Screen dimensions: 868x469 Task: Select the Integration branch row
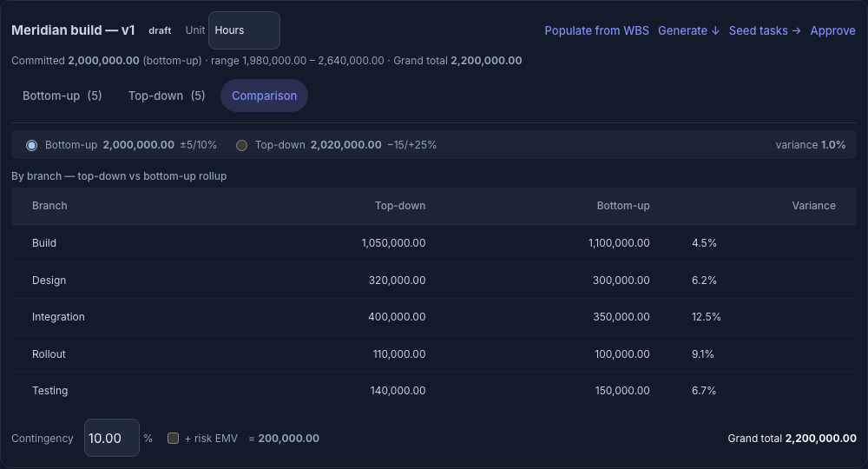434,317
